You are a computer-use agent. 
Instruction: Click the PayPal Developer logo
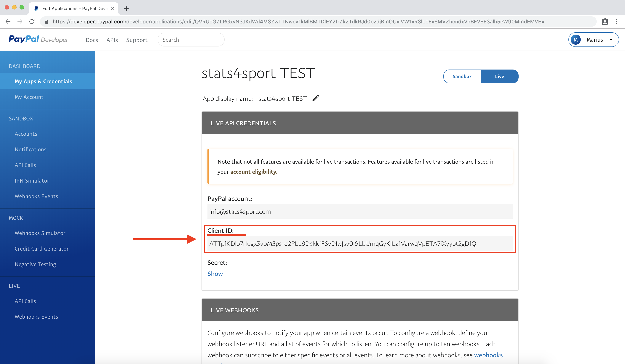[39, 39]
